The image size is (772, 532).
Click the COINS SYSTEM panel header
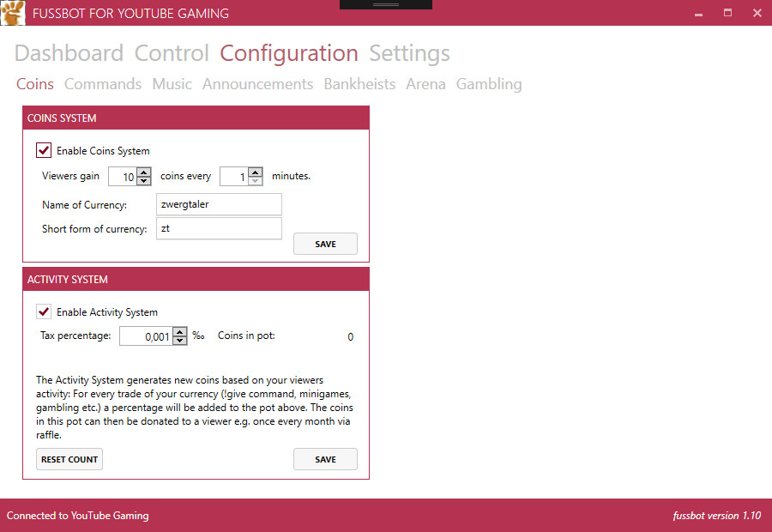196,118
